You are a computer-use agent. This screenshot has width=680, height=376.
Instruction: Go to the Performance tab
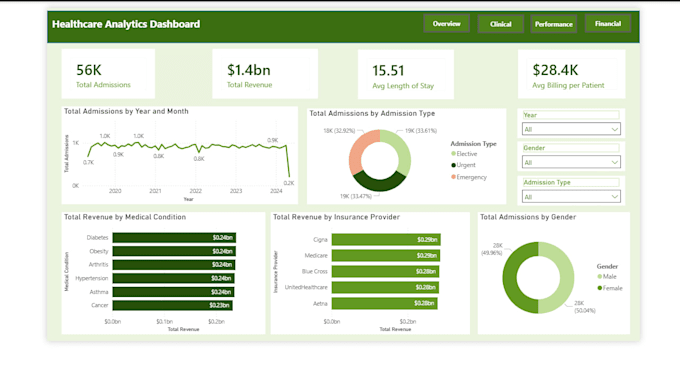[554, 24]
